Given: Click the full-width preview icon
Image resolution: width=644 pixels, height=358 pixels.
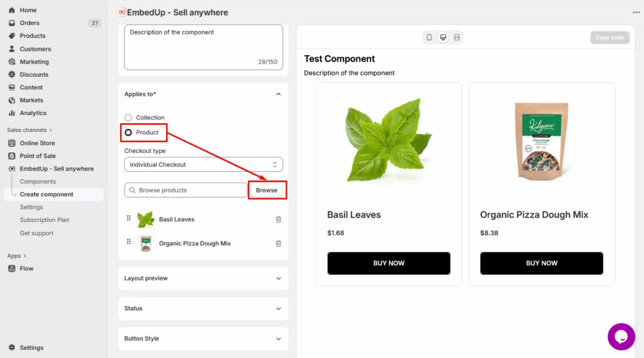Looking at the screenshot, I should (457, 38).
